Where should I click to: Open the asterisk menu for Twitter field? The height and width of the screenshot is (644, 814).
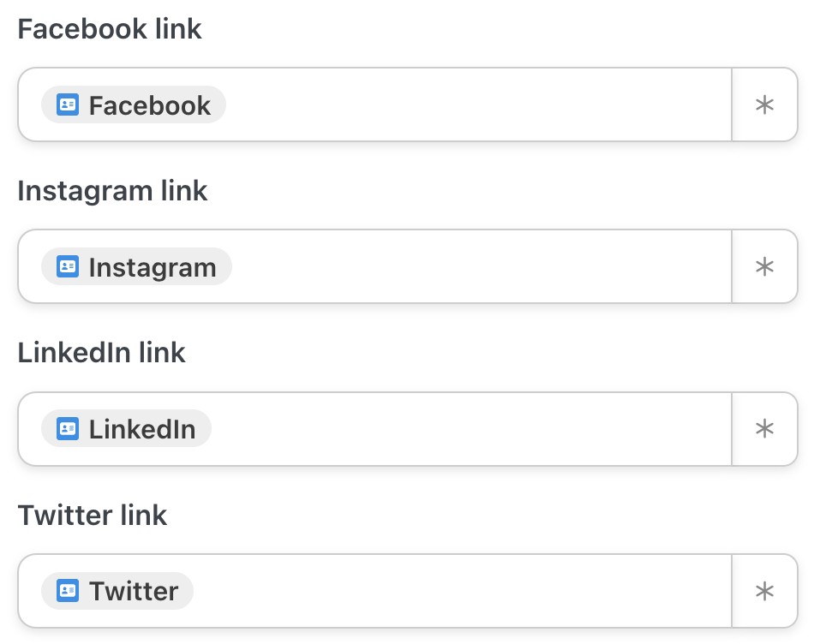point(764,591)
